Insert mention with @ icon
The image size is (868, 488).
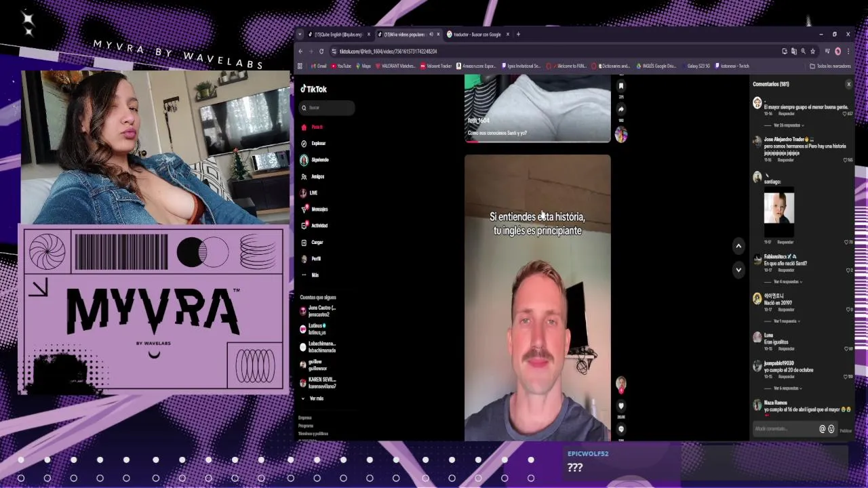coord(823,429)
